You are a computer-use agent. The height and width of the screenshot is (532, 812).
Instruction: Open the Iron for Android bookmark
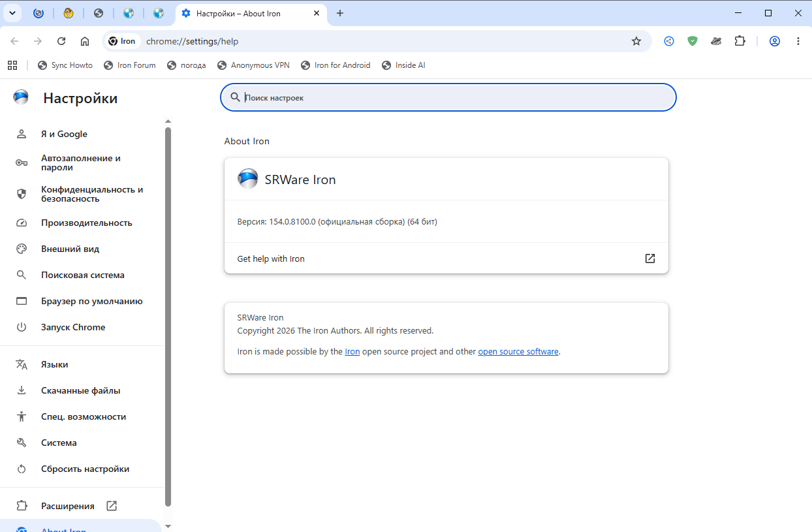(x=336, y=65)
